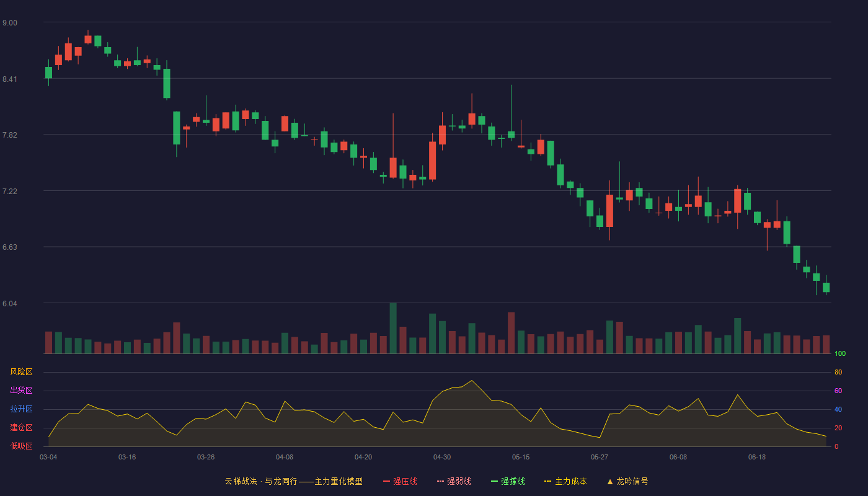Click the orange 80 indicator axis value
Viewport: 868px width, 496px height.
pyautogui.click(x=838, y=373)
